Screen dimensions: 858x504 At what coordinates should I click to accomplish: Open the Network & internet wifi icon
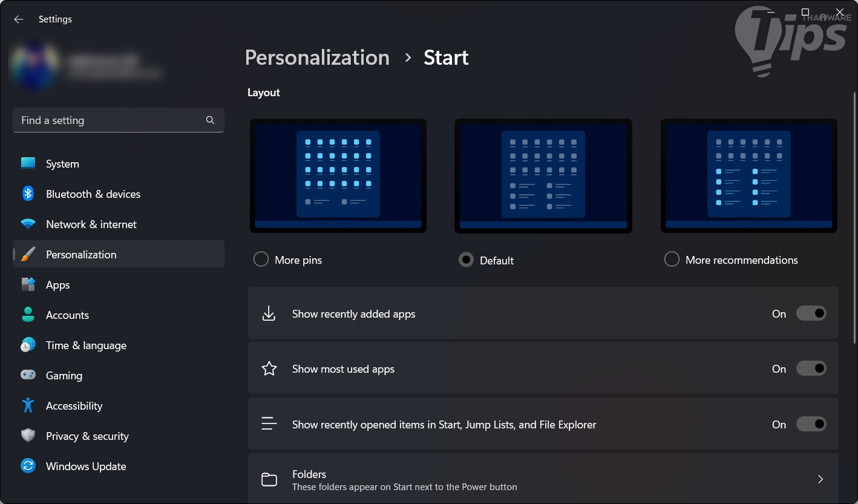pyautogui.click(x=28, y=224)
